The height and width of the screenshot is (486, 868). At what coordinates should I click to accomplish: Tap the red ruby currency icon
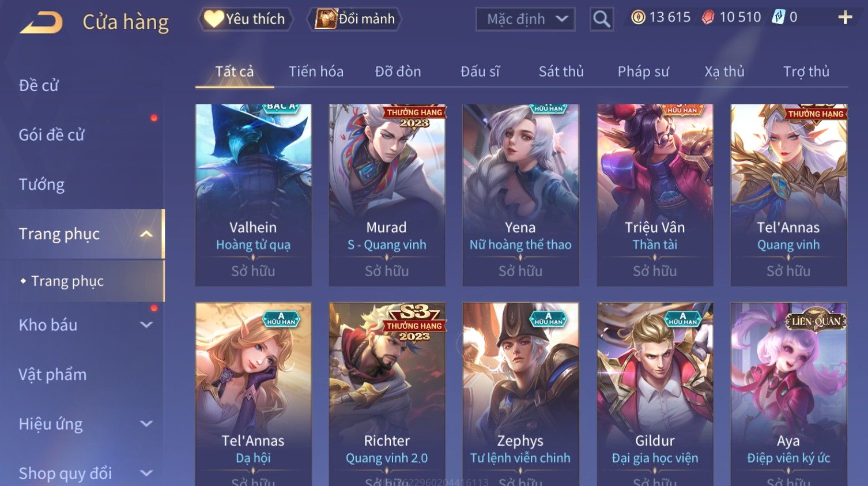pyautogui.click(x=708, y=17)
